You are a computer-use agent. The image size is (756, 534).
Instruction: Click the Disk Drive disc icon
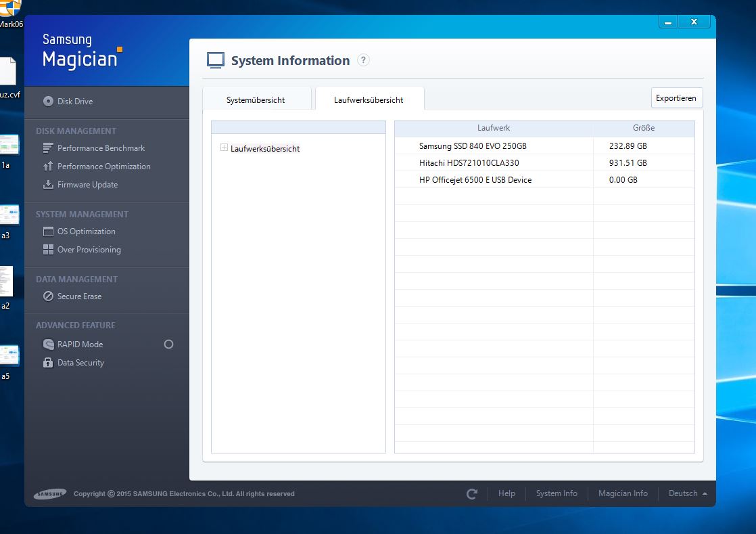pos(48,102)
